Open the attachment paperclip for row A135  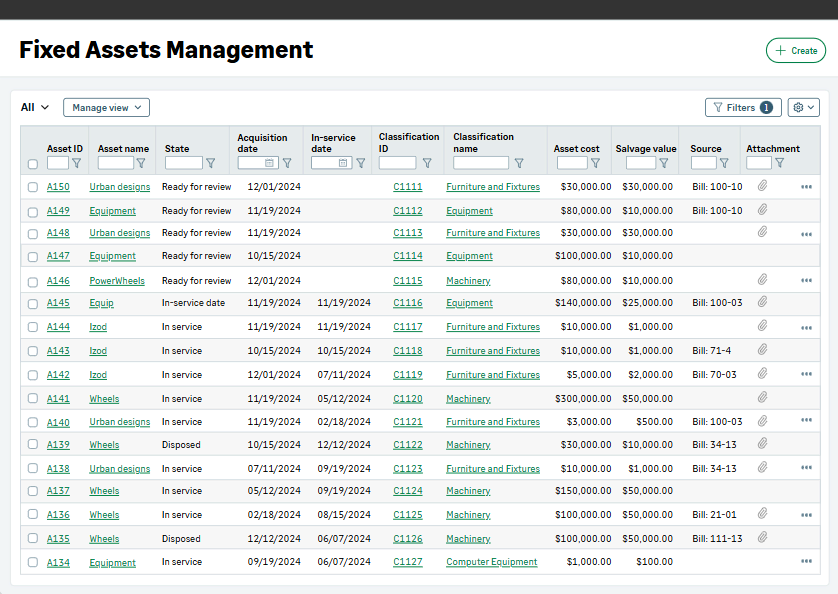click(763, 537)
